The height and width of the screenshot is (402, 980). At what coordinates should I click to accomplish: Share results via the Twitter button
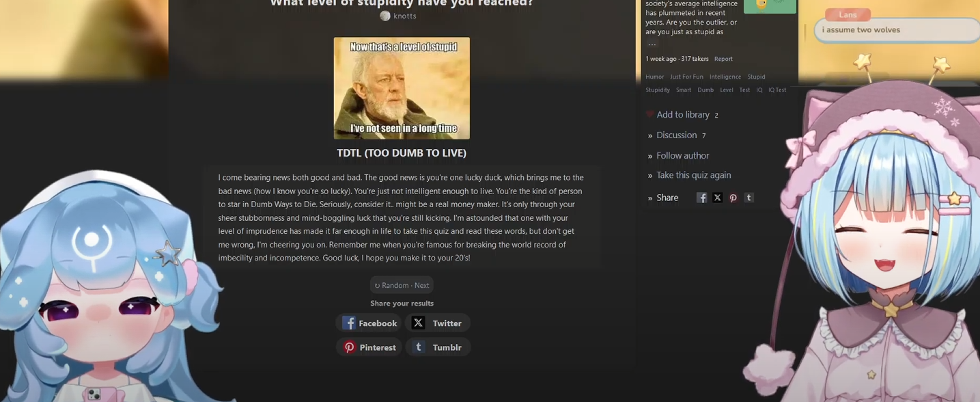tap(438, 323)
